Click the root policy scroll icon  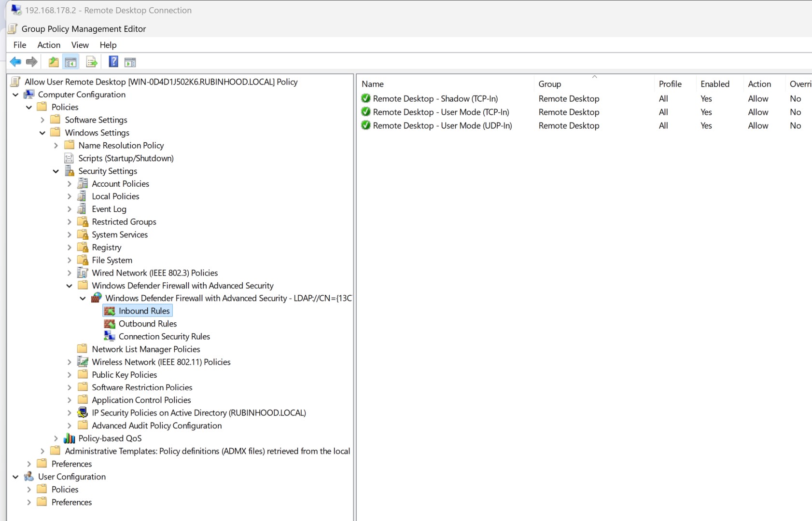tap(15, 82)
